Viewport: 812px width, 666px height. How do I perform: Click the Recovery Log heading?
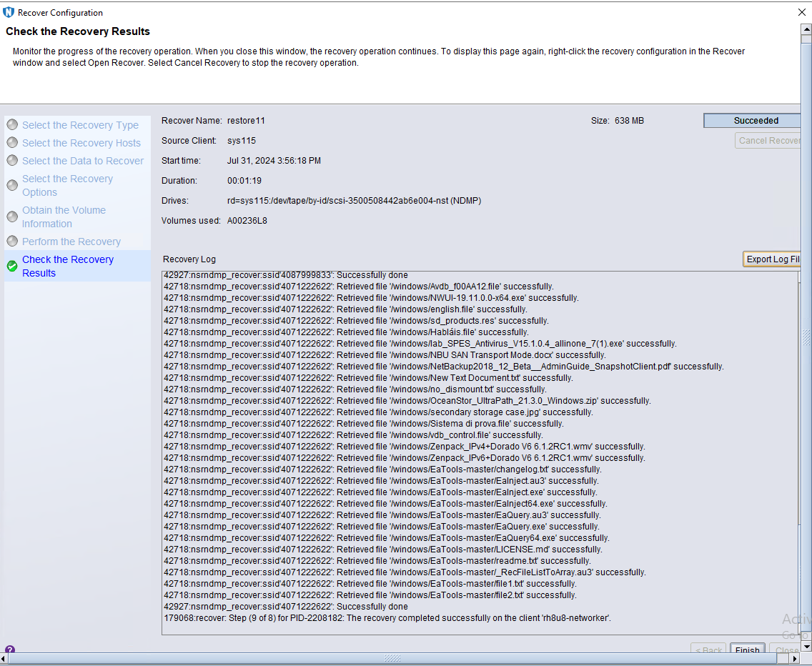[x=189, y=259]
